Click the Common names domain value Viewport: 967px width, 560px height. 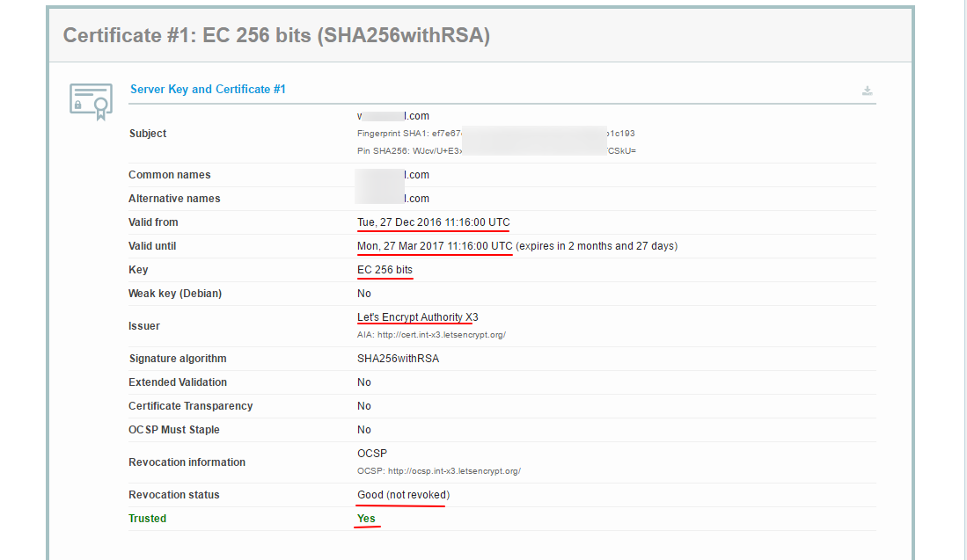point(392,175)
